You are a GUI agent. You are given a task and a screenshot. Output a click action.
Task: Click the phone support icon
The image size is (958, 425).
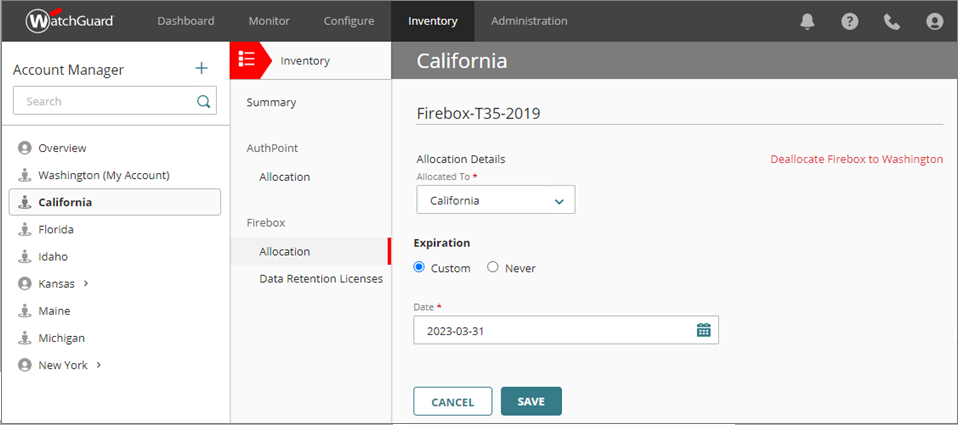point(892,21)
